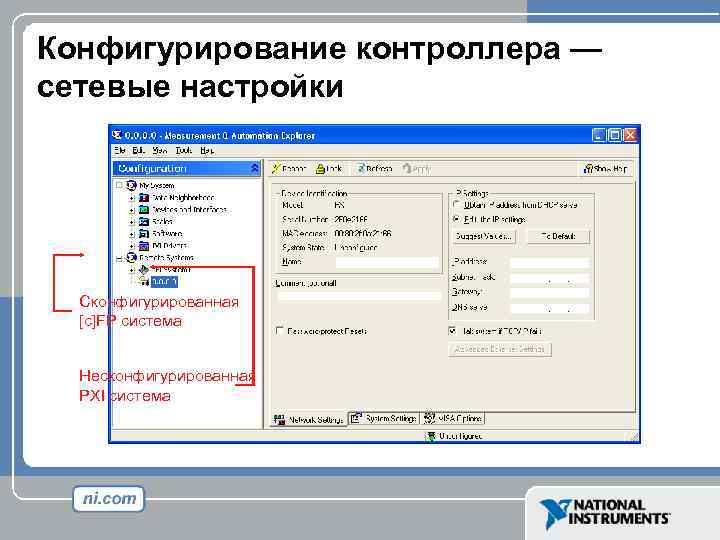Switch to the VISA Options tab

coord(453,418)
